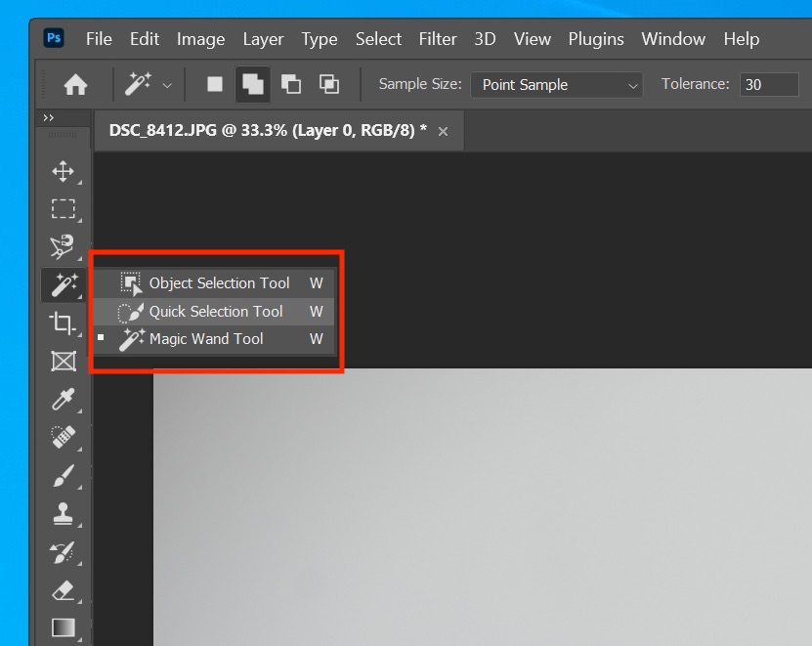Open the File menu

[99, 39]
